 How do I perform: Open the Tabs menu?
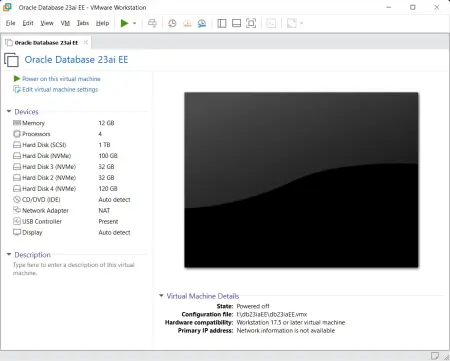83,23
